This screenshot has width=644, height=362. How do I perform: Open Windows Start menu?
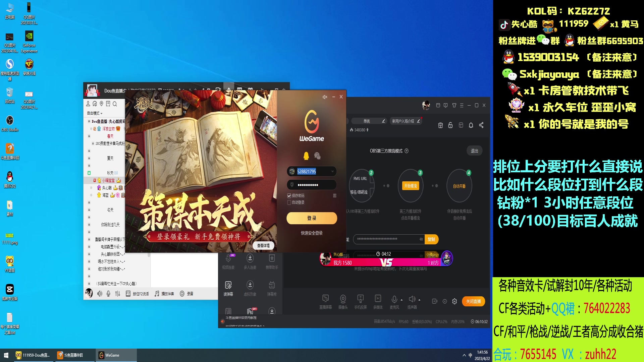6,355
